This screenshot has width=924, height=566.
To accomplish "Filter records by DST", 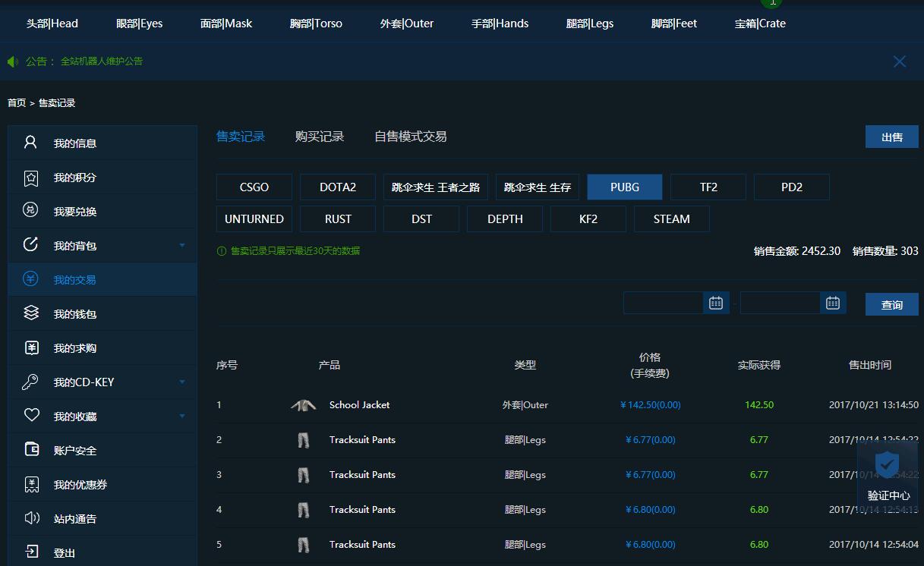I will 421,219.
